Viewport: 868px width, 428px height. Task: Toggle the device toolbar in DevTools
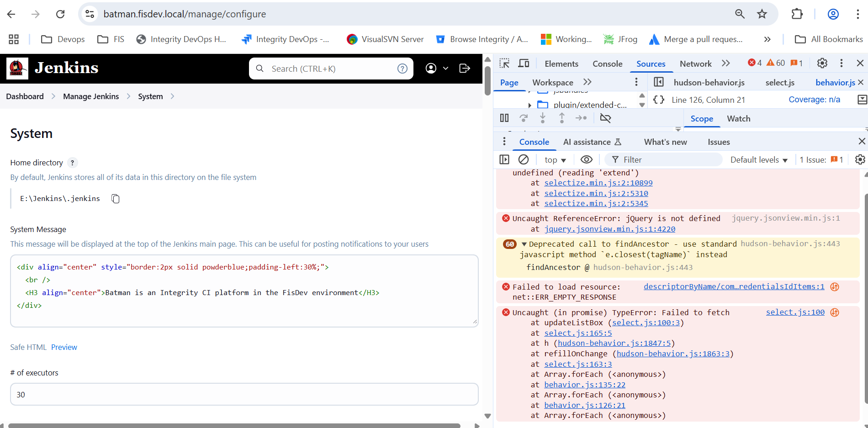click(524, 63)
